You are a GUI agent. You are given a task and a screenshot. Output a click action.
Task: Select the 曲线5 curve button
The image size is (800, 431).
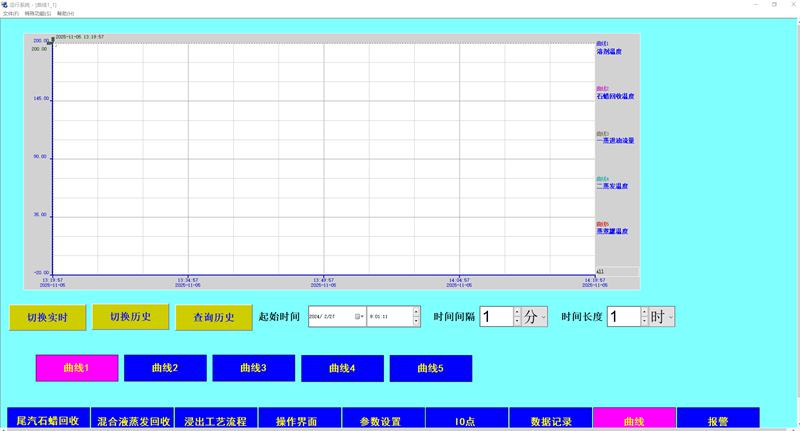click(430, 368)
